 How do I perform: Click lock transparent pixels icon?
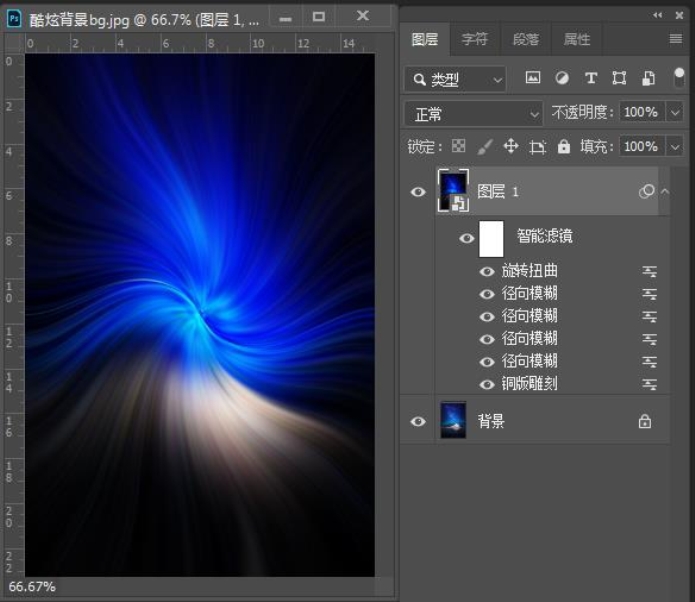click(459, 146)
